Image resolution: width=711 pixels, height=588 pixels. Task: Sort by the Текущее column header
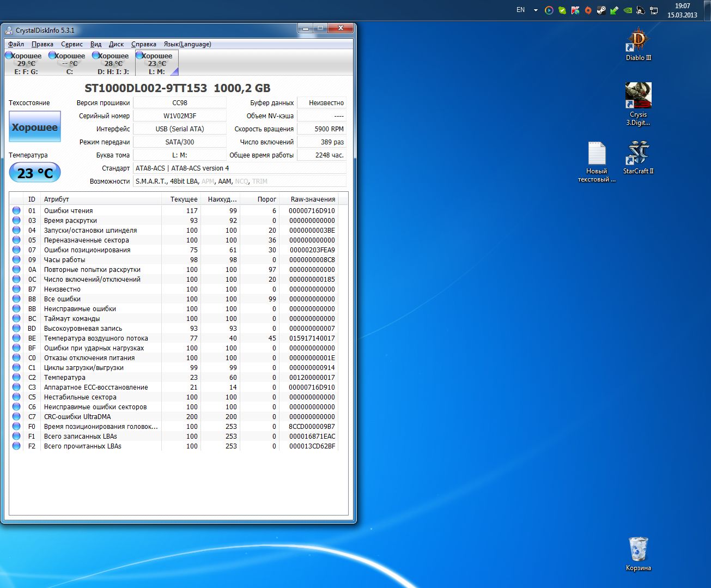(181, 199)
